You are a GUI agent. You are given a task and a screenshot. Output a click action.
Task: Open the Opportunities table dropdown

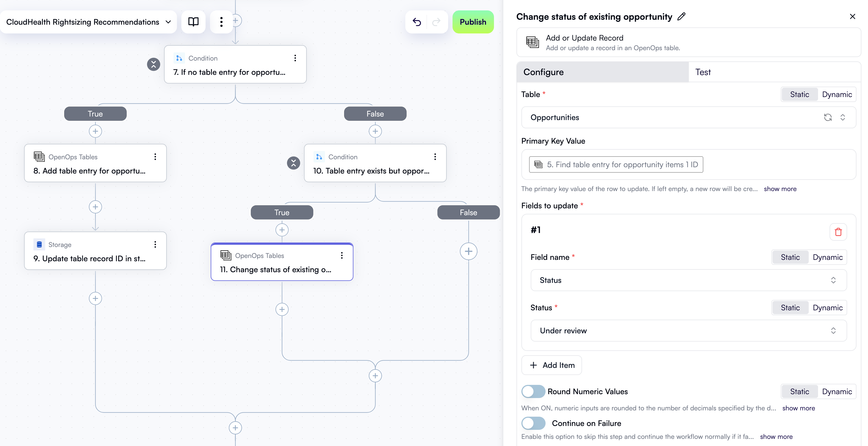[x=843, y=118]
